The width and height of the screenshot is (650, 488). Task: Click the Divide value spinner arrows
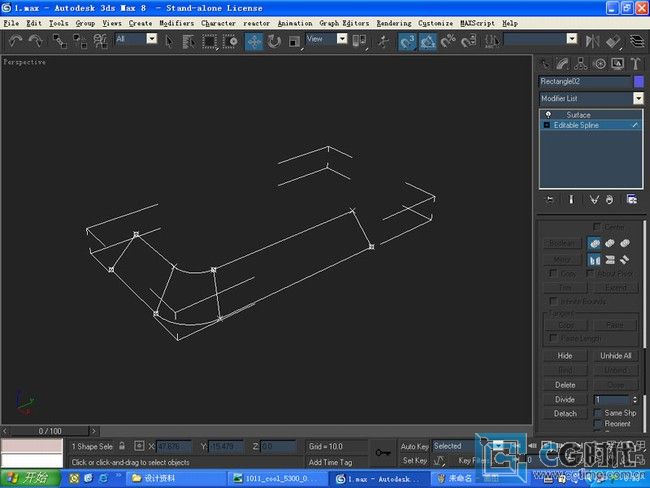click(x=635, y=400)
